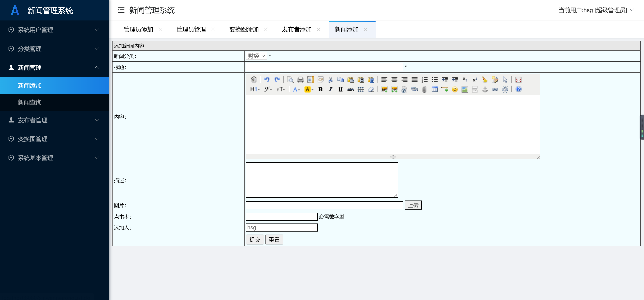Switch to the 管理员管理 tab
Image resolution: width=644 pixels, height=300 pixels.
click(x=191, y=30)
